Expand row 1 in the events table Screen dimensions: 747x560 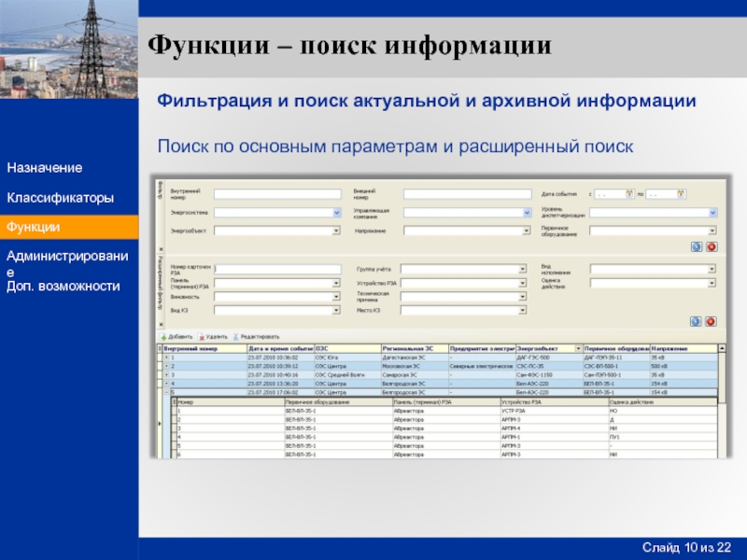[x=167, y=357]
